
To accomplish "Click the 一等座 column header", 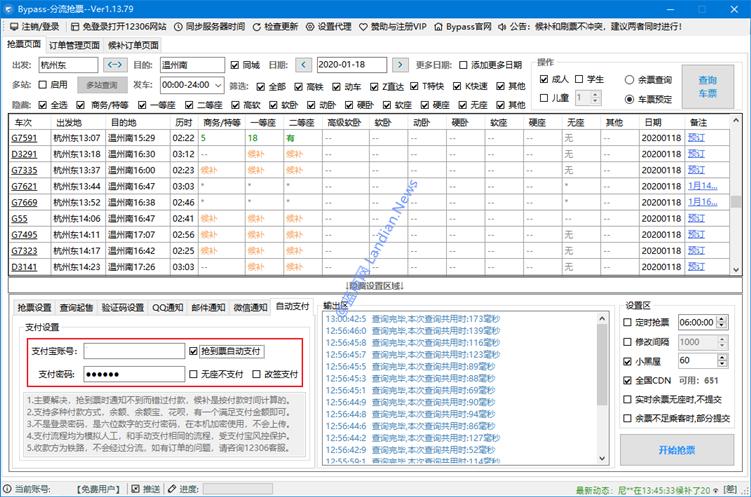I will tap(263, 123).
